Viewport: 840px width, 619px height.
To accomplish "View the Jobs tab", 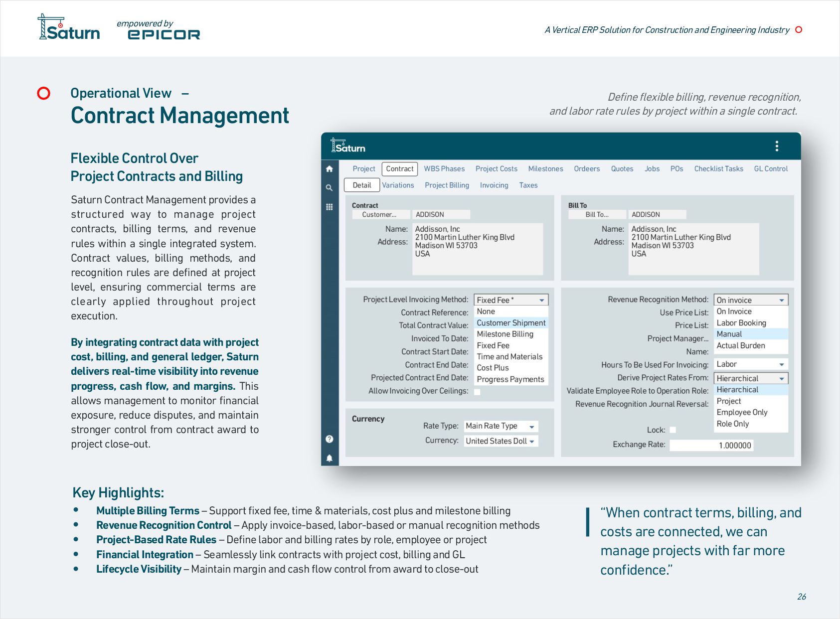I will tap(652, 169).
